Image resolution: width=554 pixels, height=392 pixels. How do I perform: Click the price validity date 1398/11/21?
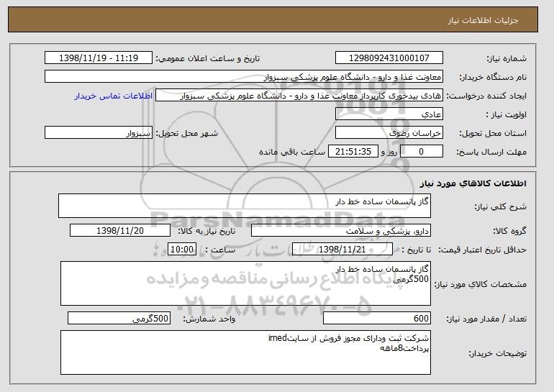click(342, 250)
